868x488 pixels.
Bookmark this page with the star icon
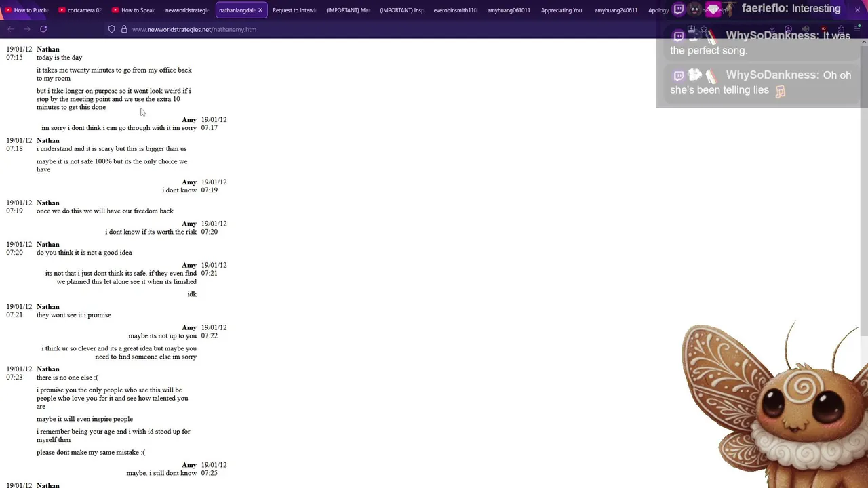[x=704, y=29]
